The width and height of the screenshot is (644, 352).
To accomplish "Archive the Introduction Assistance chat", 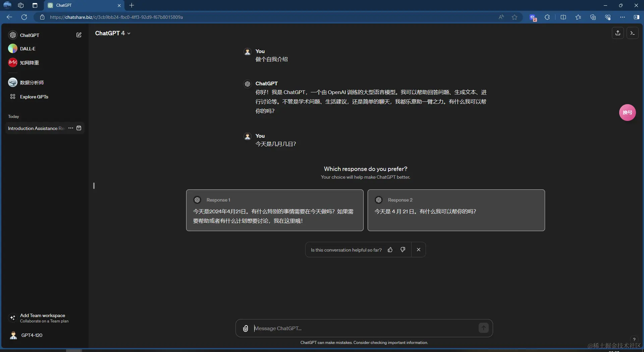I will [x=79, y=128].
